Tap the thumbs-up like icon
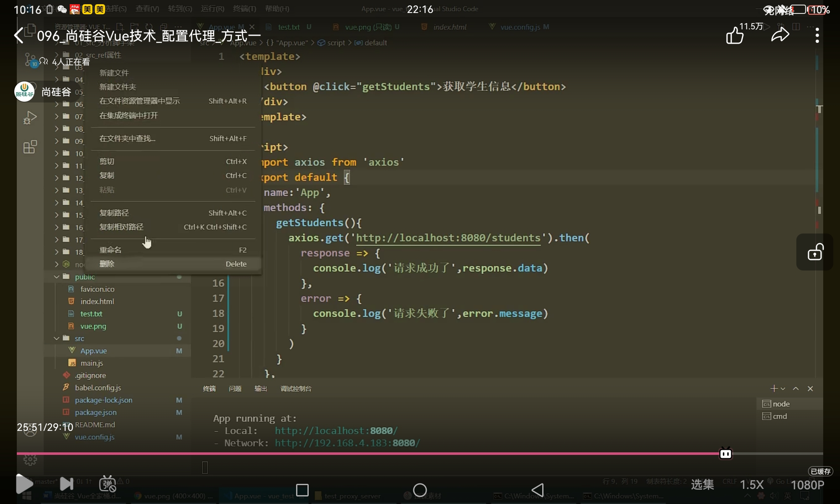Viewport: 840px width, 504px height. click(x=735, y=35)
